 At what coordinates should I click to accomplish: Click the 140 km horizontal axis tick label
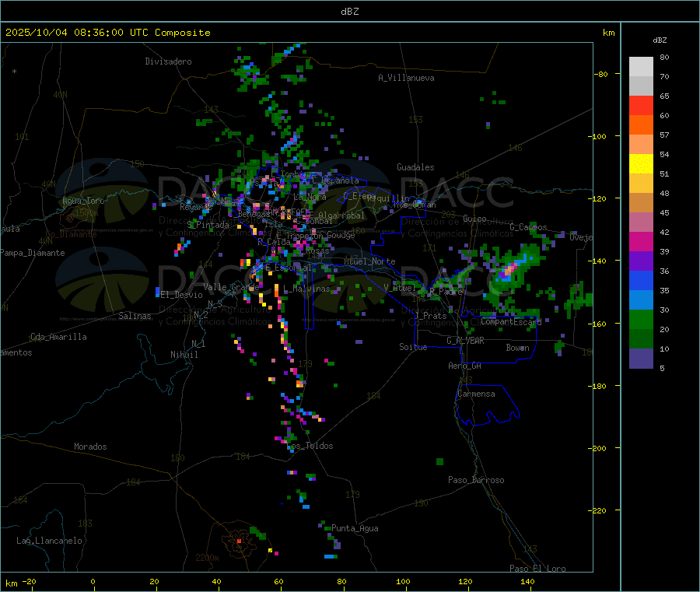(527, 581)
